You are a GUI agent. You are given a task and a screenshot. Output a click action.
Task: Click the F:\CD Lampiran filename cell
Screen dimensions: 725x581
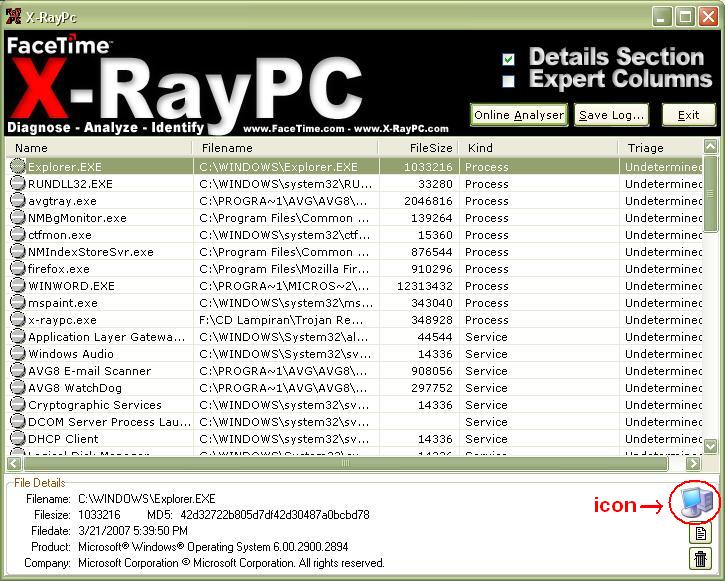pos(281,320)
